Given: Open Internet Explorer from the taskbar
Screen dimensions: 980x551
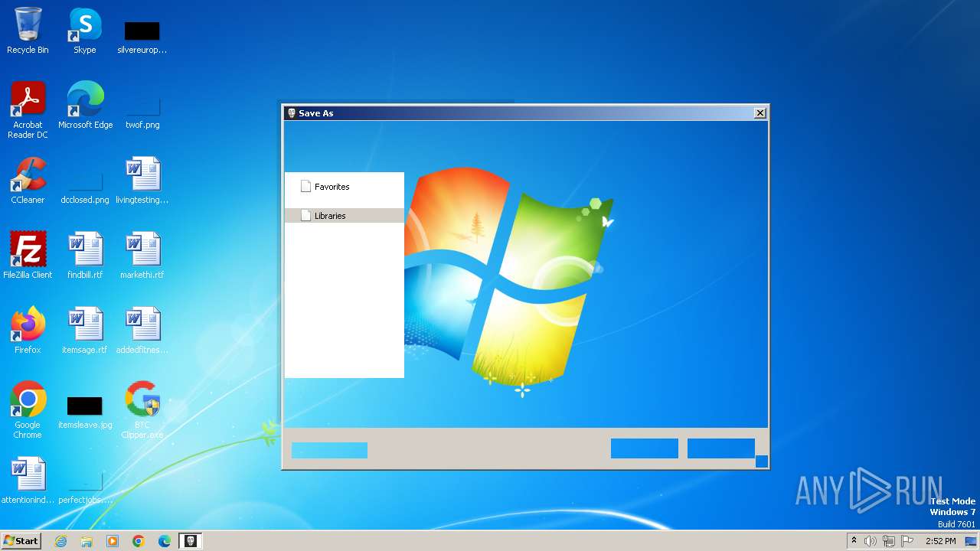Looking at the screenshot, I should 60,541.
